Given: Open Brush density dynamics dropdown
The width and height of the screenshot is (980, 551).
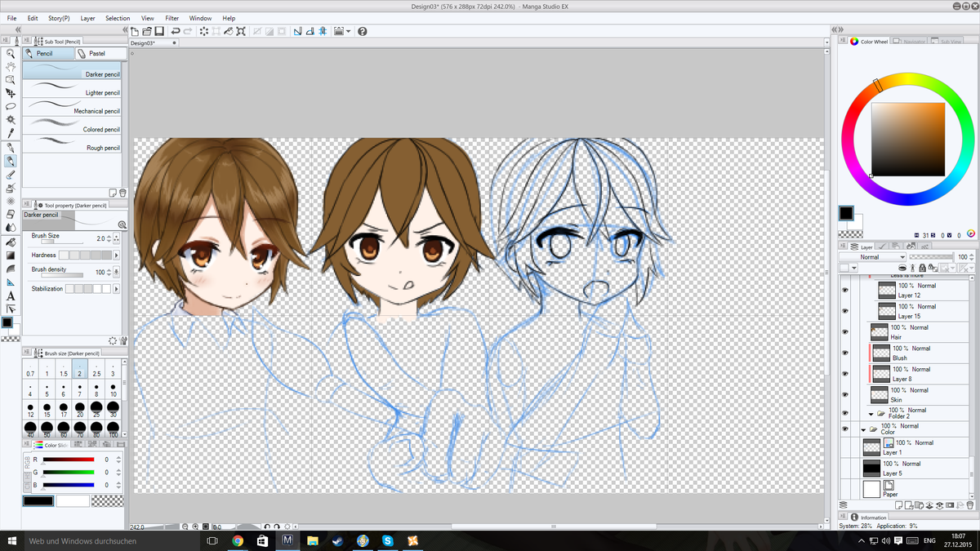Looking at the screenshot, I should (x=115, y=272).
